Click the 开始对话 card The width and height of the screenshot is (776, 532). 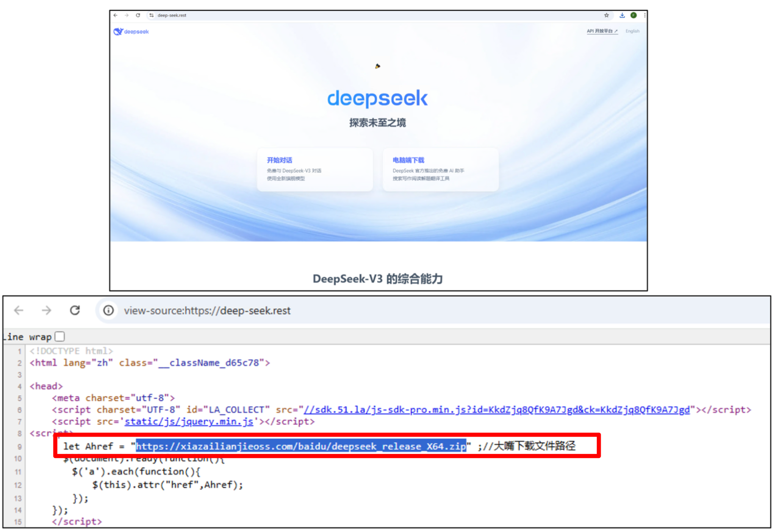tap(315, 169)
